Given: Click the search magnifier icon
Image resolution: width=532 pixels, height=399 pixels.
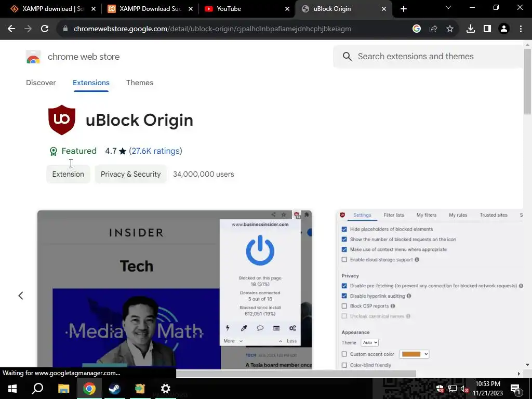Looking at the screenshot, I should tap(347, 56).
